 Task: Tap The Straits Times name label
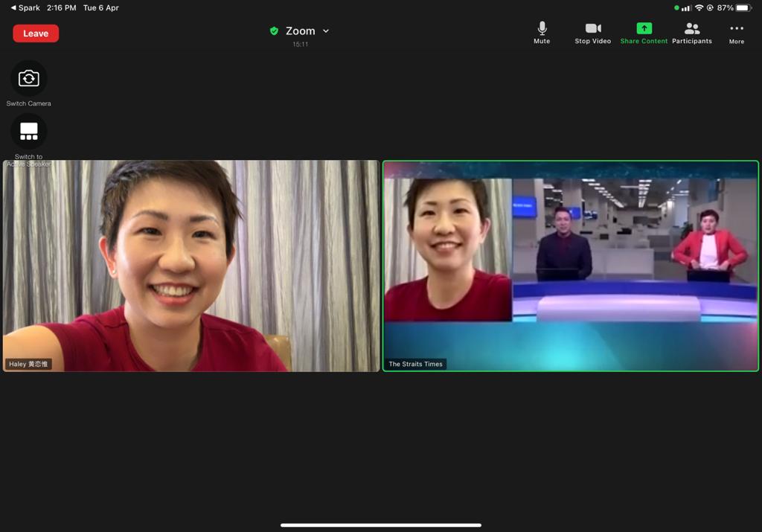415,364
